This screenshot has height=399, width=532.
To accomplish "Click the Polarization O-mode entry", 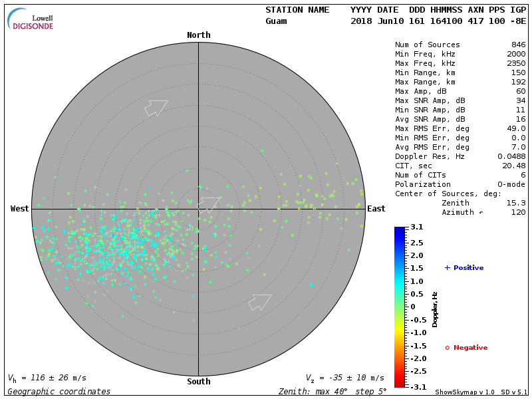I will click(460, 184).
